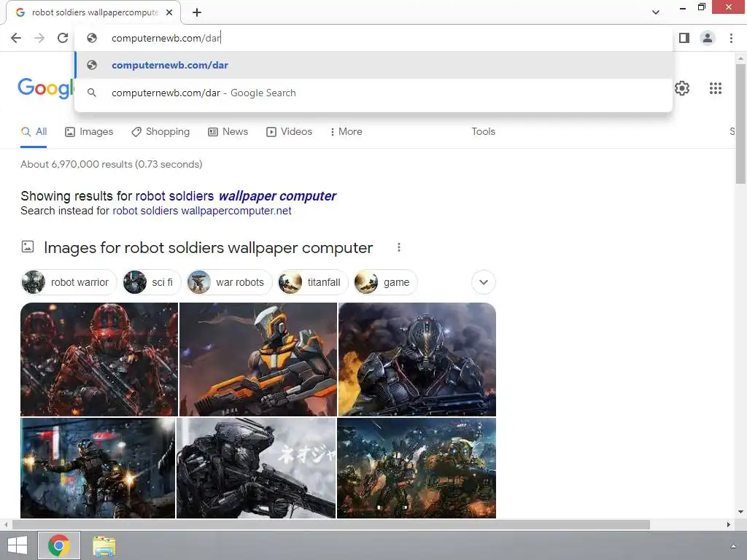747x560 pixels.
Task: Click the forward navigation arrow
Action: click(39, 38)
